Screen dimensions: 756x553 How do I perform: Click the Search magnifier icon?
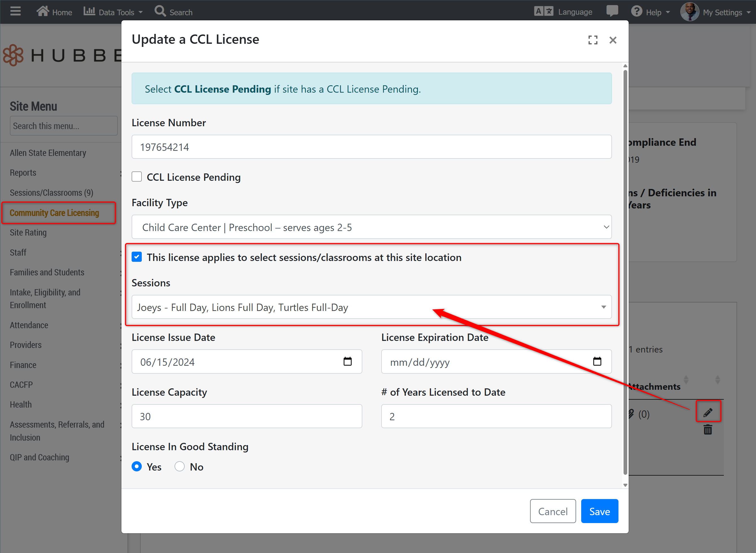[160, 11]
